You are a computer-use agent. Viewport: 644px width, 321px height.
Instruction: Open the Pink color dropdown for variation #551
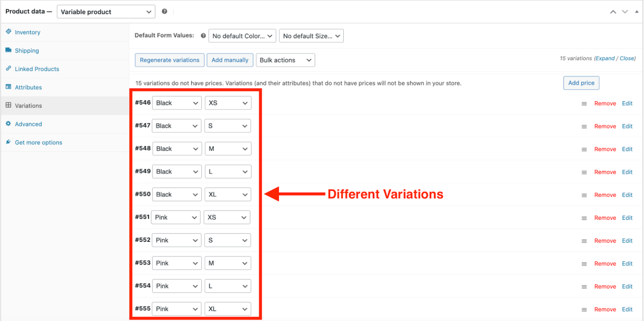click(x=175, y=217)
